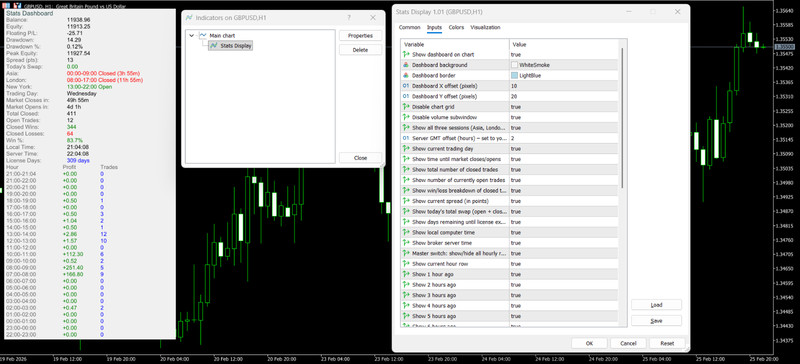The width and height of the screenshot is (800, 364).
Task: Click the Delete button in the Indicators window
Action: [360, 50]
